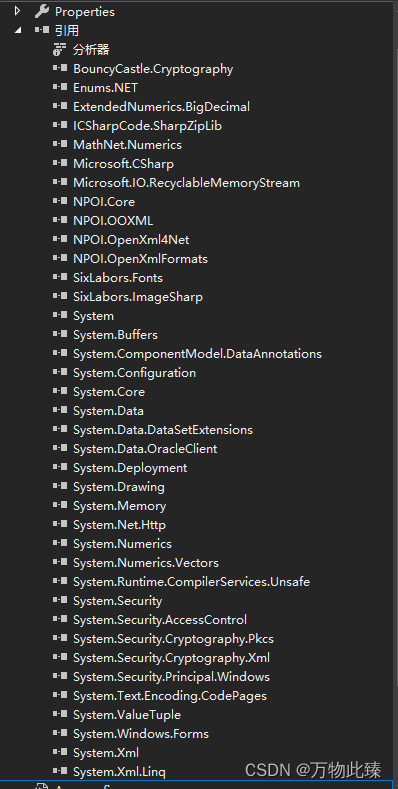Select the SixLabors.Fonts reference
This screenshot has width=398, height=789.
click(118, 278)
